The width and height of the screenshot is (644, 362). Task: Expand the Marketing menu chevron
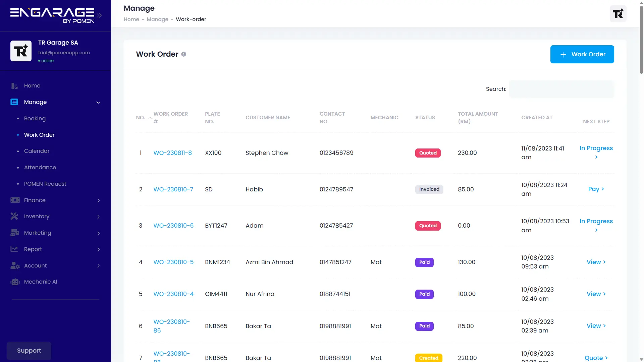(99, 233)
